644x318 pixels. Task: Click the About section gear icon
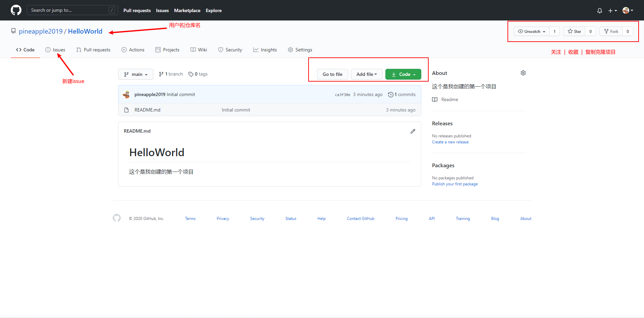(523, 73)
